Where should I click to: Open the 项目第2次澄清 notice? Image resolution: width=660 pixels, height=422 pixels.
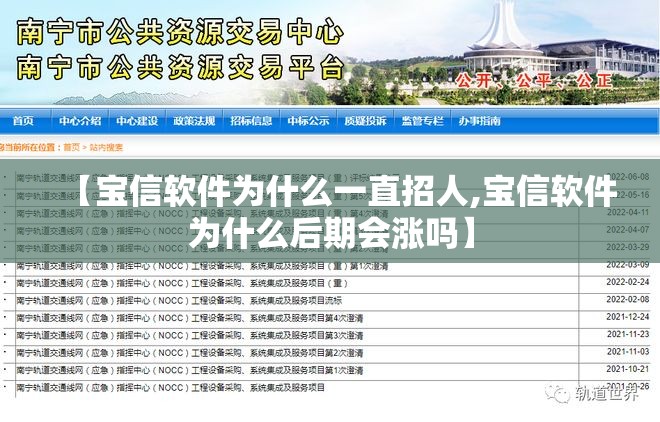(x=189, y=353)
